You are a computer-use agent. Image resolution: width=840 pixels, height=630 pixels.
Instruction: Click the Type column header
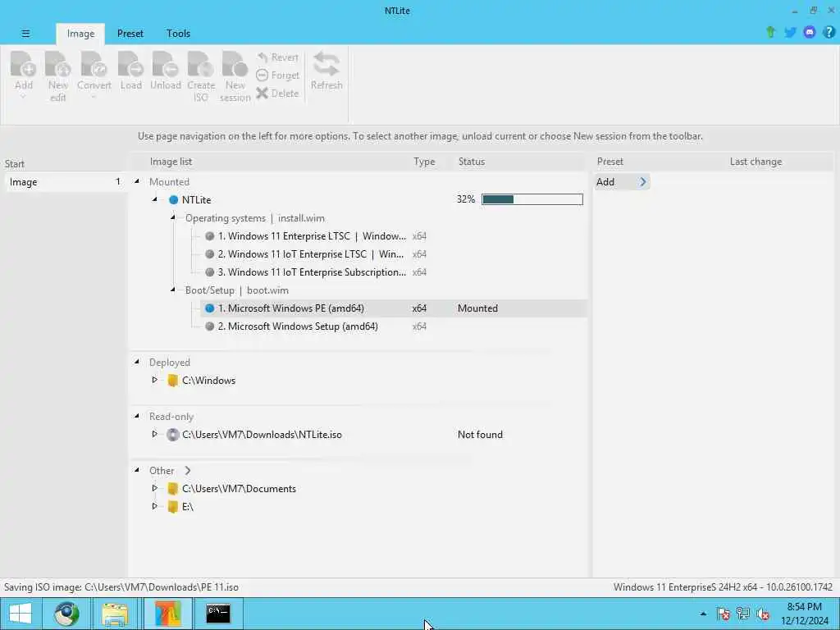coord(424,162)
